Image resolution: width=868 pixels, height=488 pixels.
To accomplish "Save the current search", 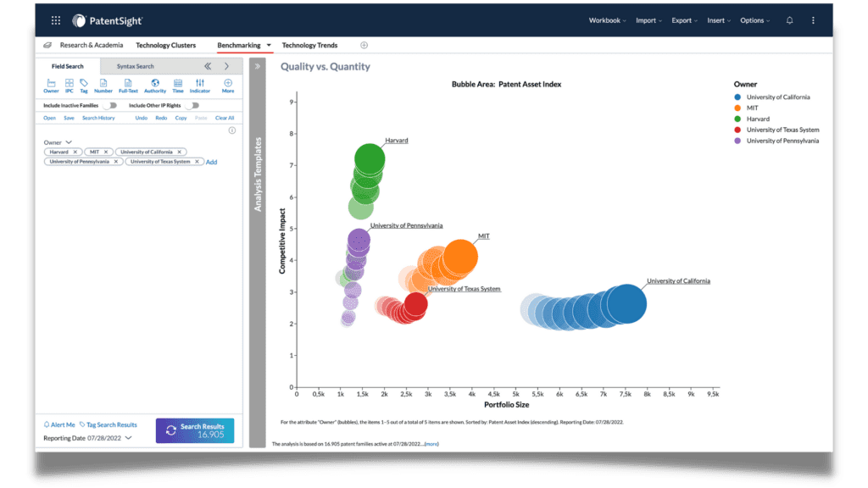I will pos(69,118).
